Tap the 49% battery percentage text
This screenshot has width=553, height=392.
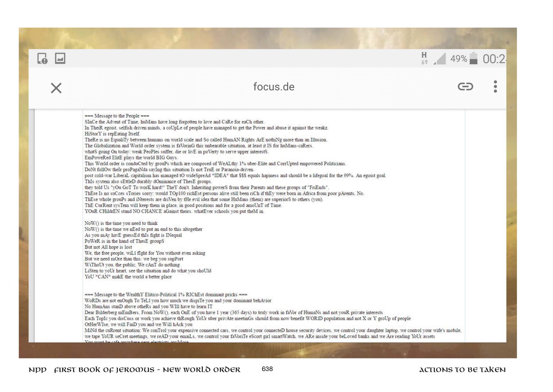(458, 59)
